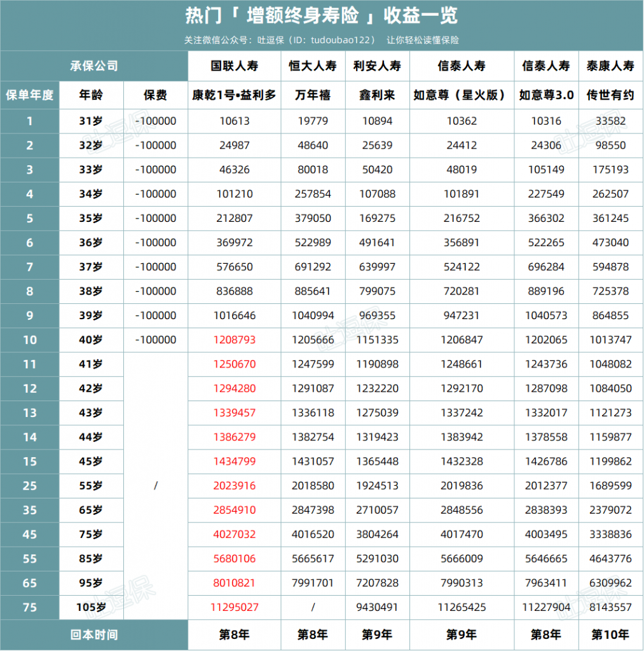Click the value 1426786

click(546, 462)
